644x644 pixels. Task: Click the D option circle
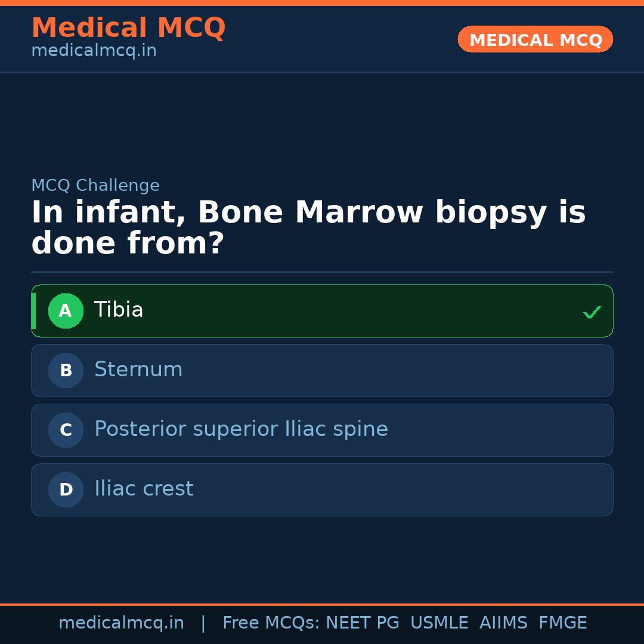coord(66,490)
